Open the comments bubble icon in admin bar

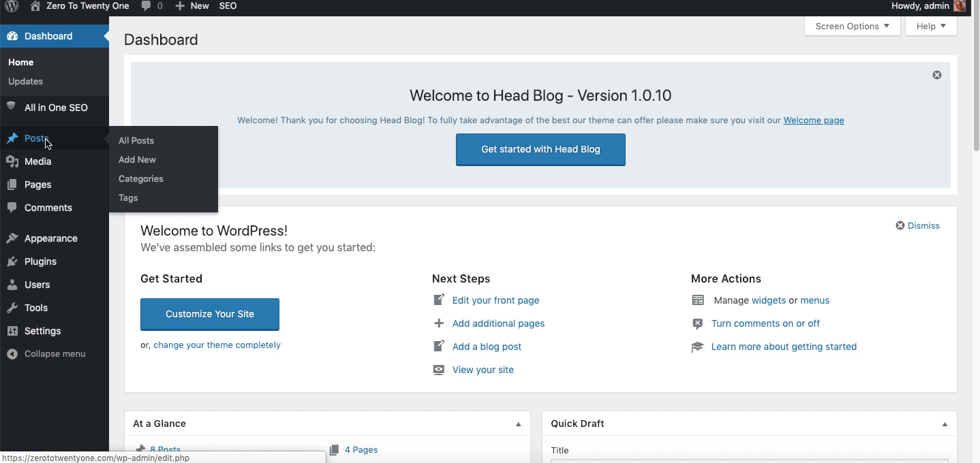coord(146,6)
